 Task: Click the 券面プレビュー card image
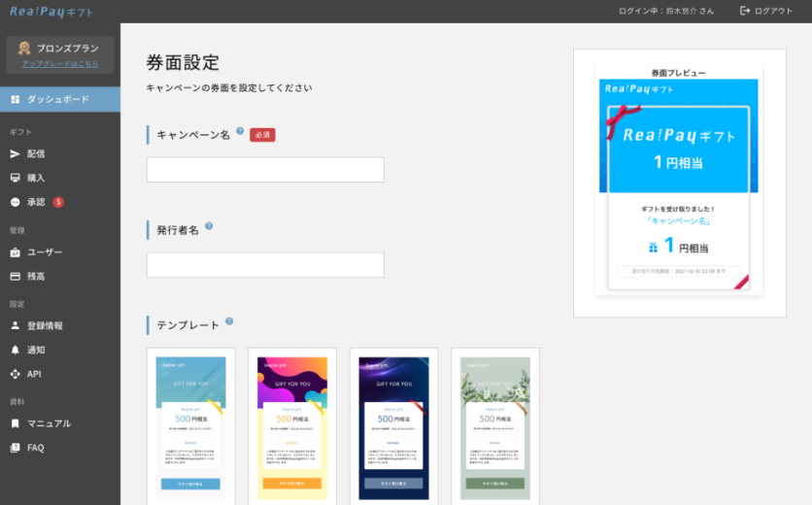click(678, 179)
